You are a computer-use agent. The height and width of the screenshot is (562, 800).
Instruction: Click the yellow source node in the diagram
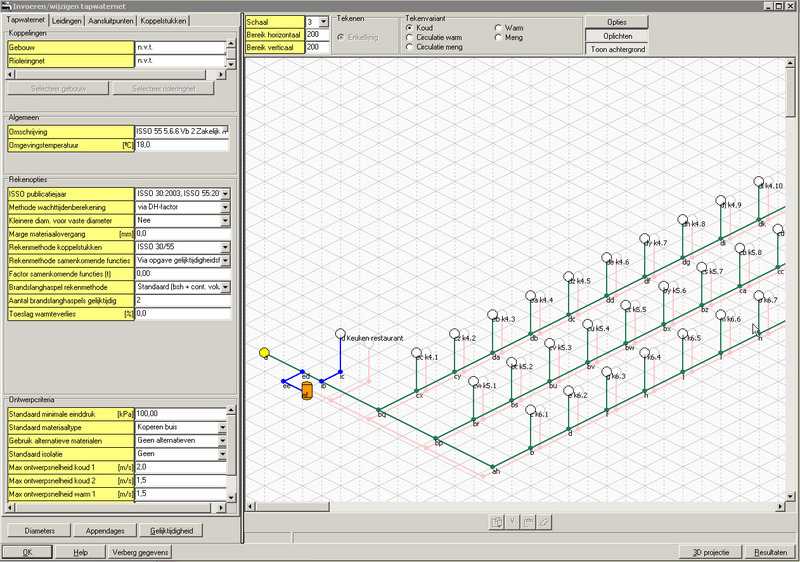click(264, 352)
